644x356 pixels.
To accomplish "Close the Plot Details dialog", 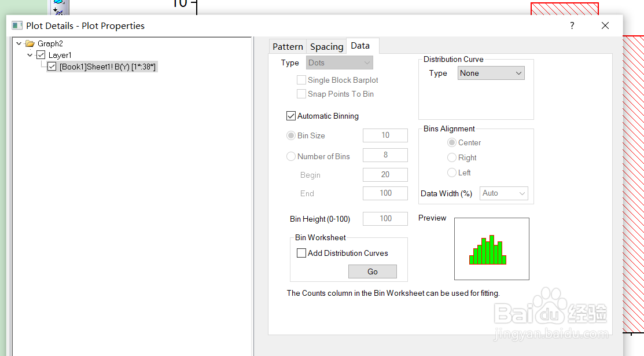I will point(605,25).
